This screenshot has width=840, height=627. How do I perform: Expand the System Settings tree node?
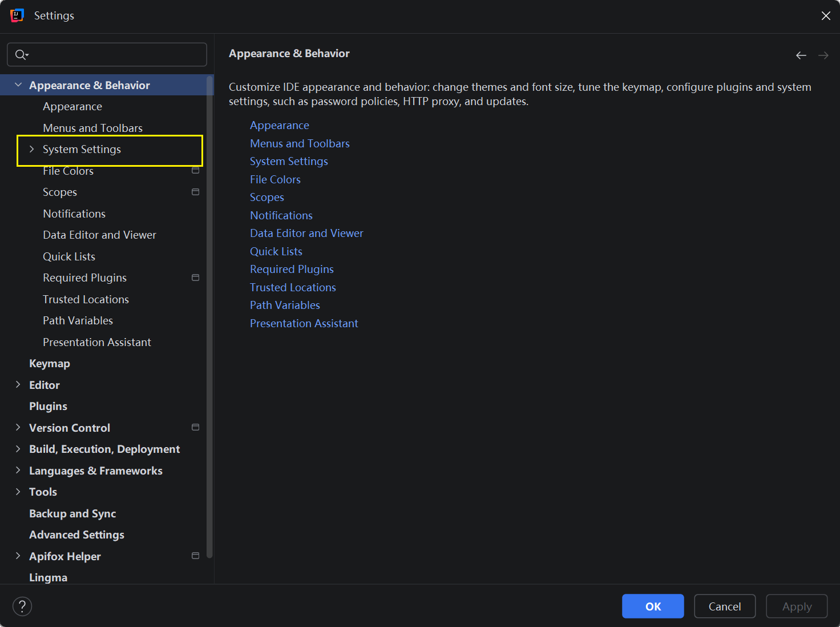32,150
